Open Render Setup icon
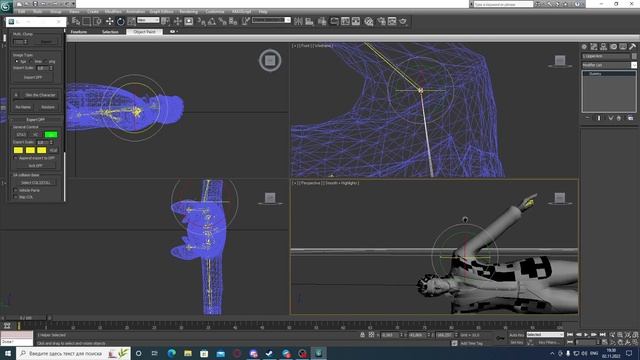The height and width of the screenshot is (360, 640). pyautogui.click(x=381, y=21)
